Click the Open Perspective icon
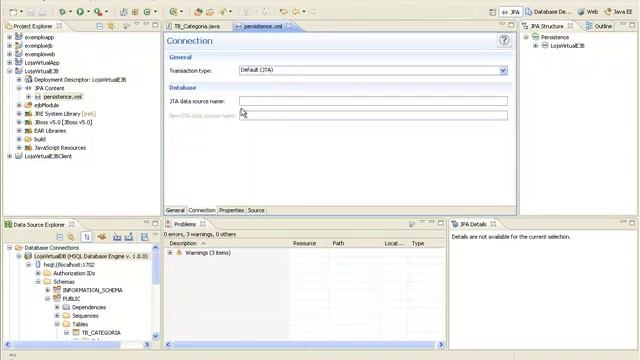640x360 pixels. tap(492, 12)
